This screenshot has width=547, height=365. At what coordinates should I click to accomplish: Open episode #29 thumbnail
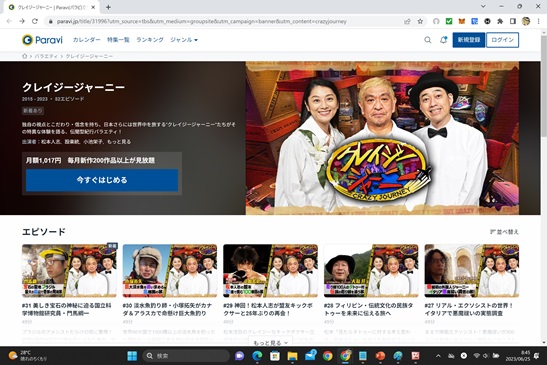[x=271, y=271]
